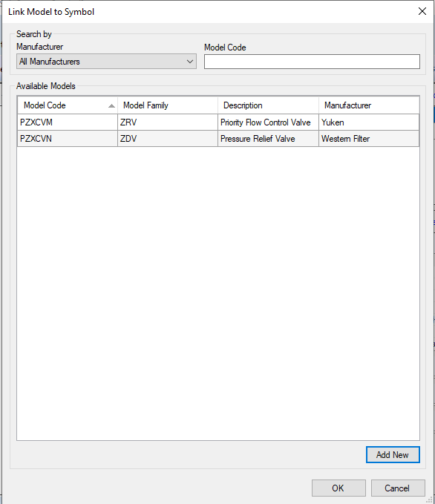Viewport: 435px width, 504px height.
Task: Select the PZXCVM model row
Action: (218, 122)
